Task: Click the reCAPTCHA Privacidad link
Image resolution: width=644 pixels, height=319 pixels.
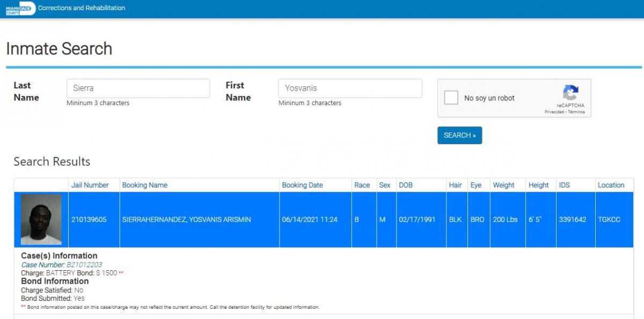Action: (554, 112)
